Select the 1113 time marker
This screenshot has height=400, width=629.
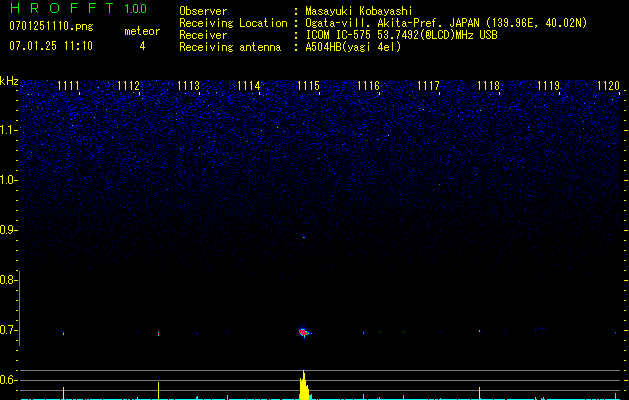pos(189,87)
